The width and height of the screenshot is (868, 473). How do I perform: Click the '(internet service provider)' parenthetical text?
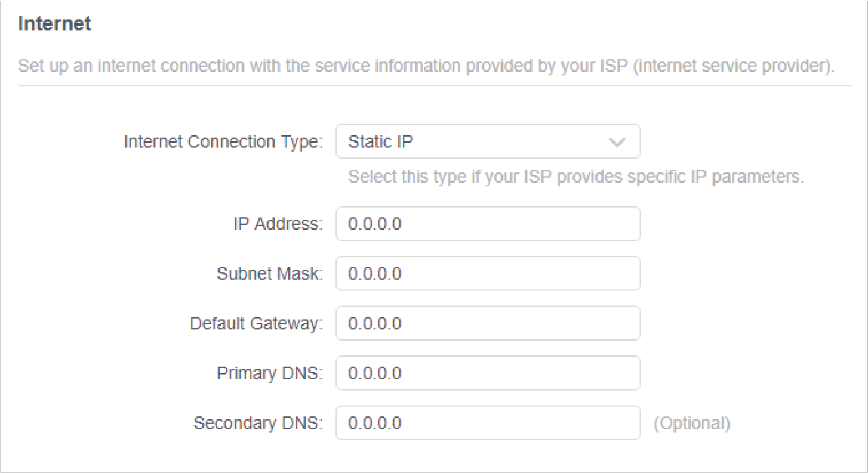pos(733,66)
